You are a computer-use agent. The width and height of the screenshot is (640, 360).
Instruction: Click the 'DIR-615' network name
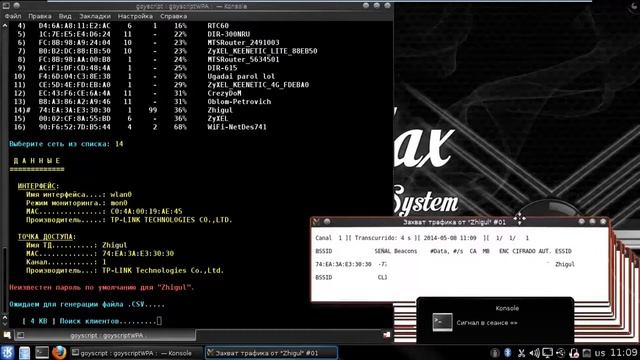click(x=222, y=68)
